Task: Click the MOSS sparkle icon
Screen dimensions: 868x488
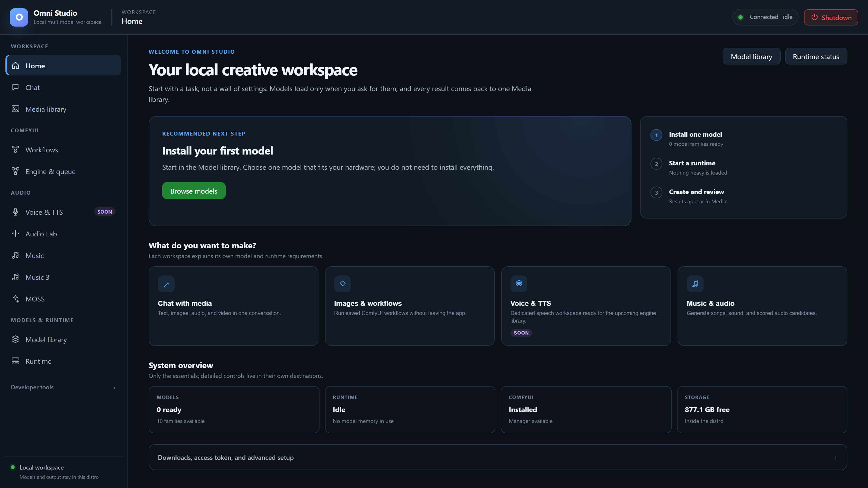Action: click(15, 299)
